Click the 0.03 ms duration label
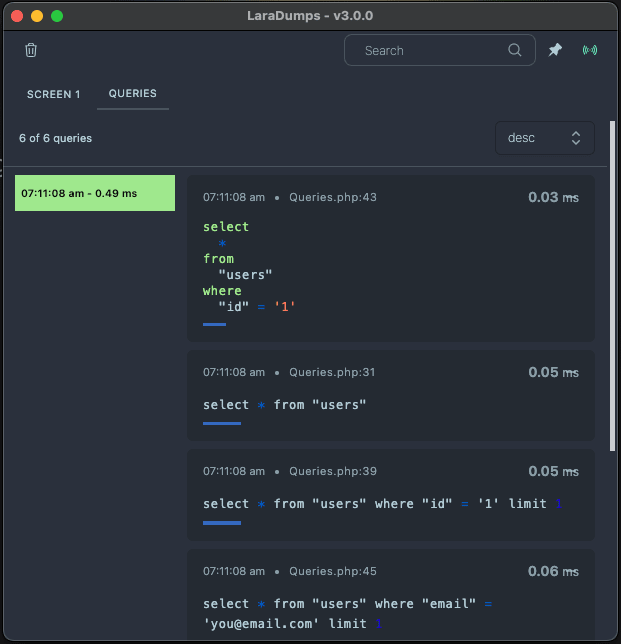The height and width of the screenshot is (644, 621). (x=553, y=198)
